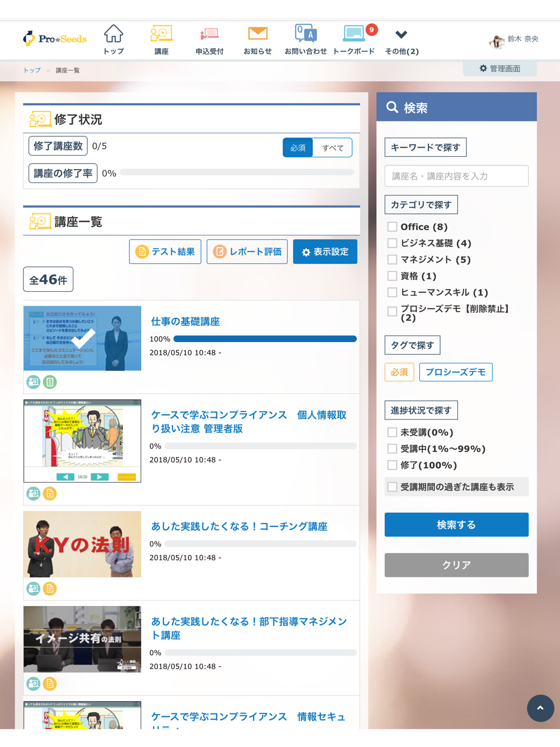This screenshot has height=747, width=560.
Task: Check プロシーズデモ【削除禁止】(2) category
Action: (393, 311)
